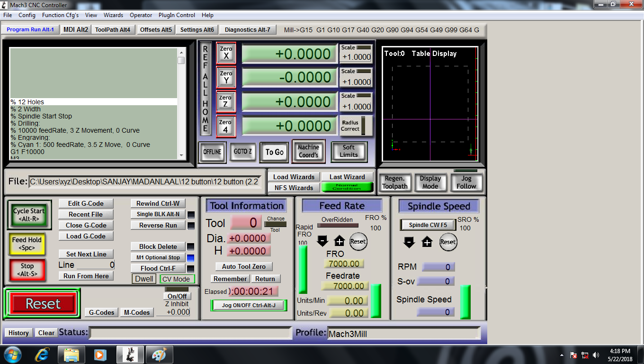Click the Zero Y axis button
This screenshot has width=644, height=364.
226,77
